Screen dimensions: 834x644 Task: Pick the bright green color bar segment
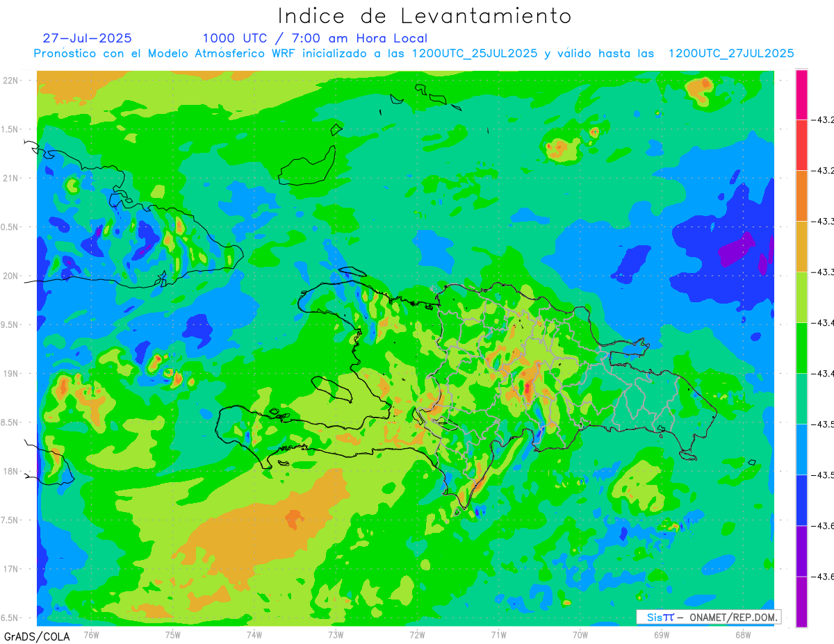801,348
